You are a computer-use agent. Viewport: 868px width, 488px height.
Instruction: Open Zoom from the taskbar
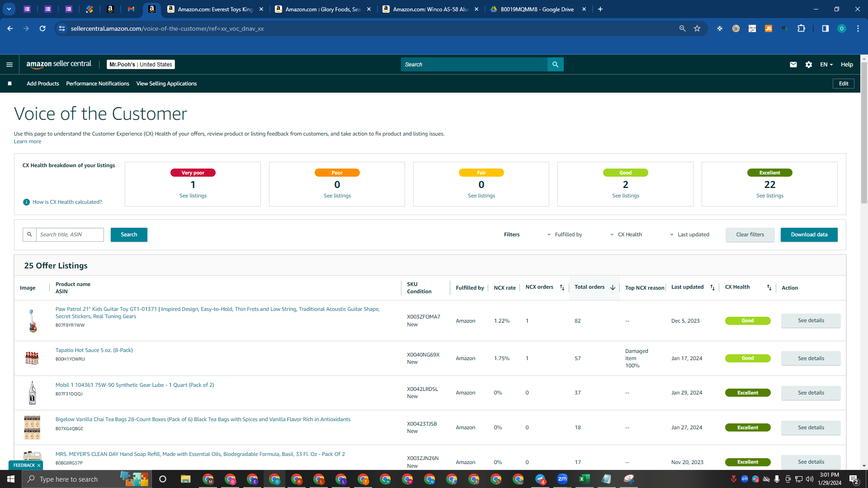tap(562, 479)
